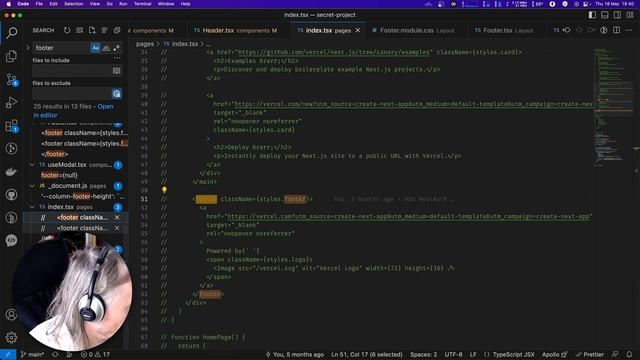Collapse index.tsx search results

pyautogui.click(x=32, y=207)
